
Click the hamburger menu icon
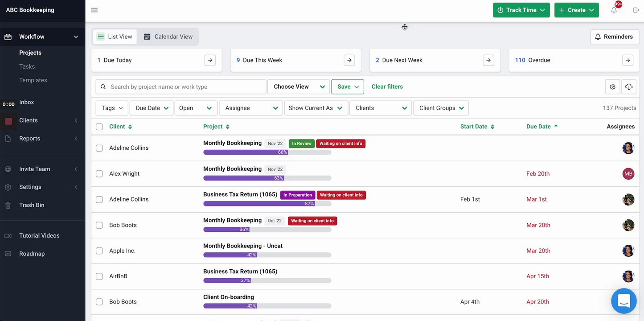(94, 10)
